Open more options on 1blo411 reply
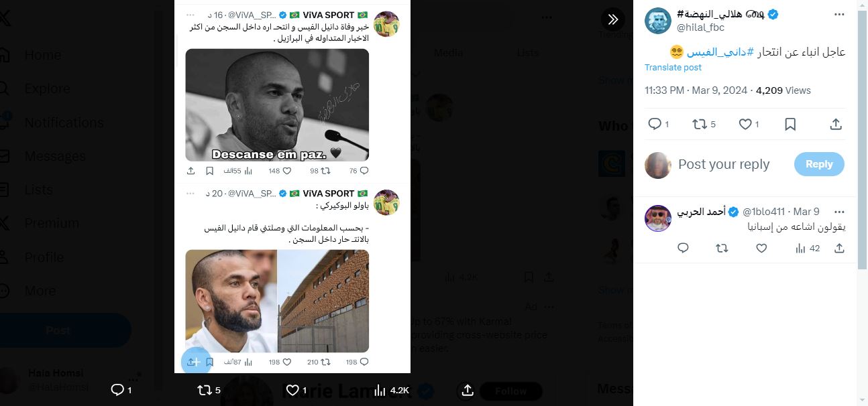Screen dimensions: 868x406 coord(838,212)
